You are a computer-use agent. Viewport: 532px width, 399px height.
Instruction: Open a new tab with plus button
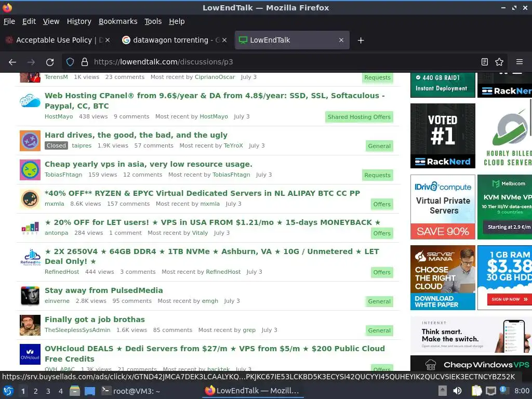(x=361, y=41)
